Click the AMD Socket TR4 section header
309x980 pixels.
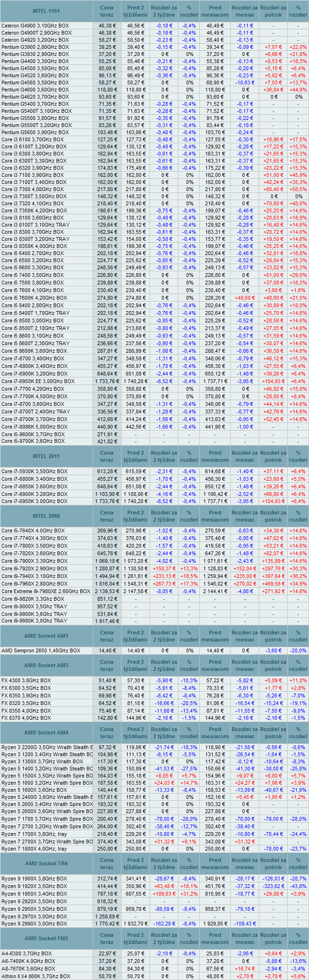[x=47, y=863]
